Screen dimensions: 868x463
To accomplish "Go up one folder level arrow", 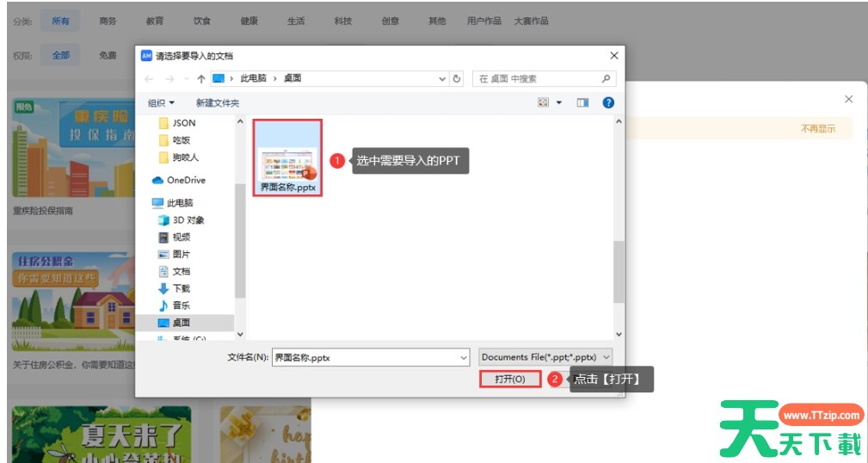I will point(201,78).
